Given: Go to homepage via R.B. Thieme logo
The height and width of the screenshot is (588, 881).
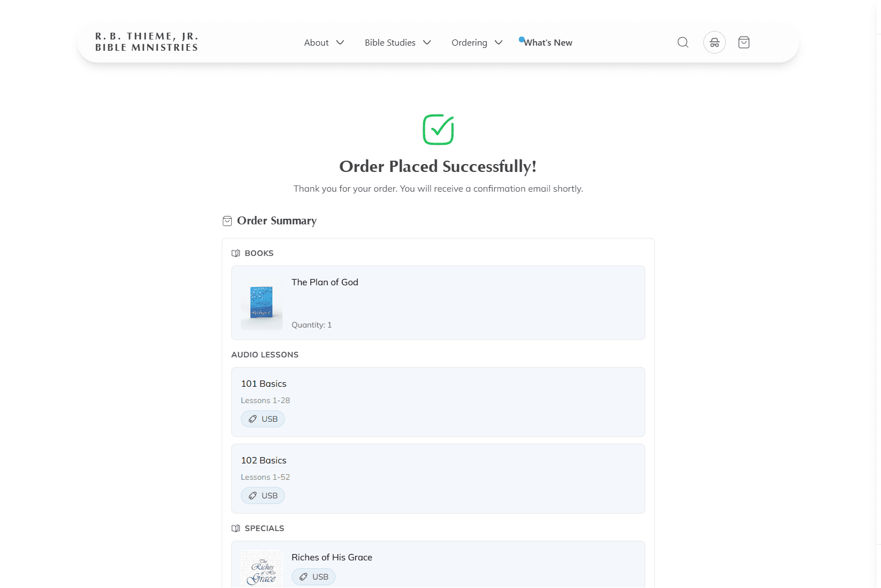Looking at the screenshot, I should coord(146,41).
